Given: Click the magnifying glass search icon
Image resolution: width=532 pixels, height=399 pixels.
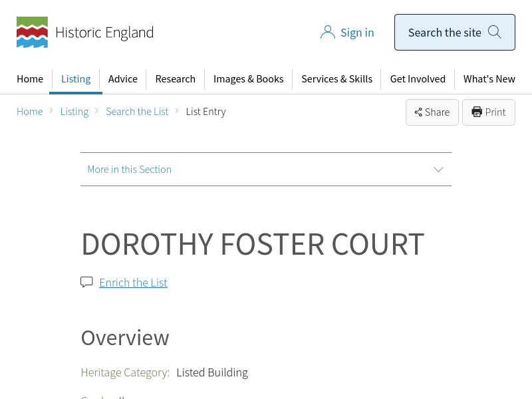Looking at the screenshot, I should [495, 32].
